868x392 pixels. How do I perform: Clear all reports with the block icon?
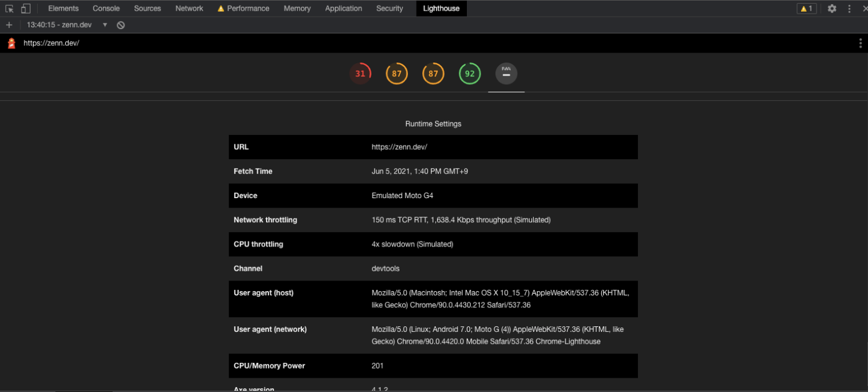121,25
